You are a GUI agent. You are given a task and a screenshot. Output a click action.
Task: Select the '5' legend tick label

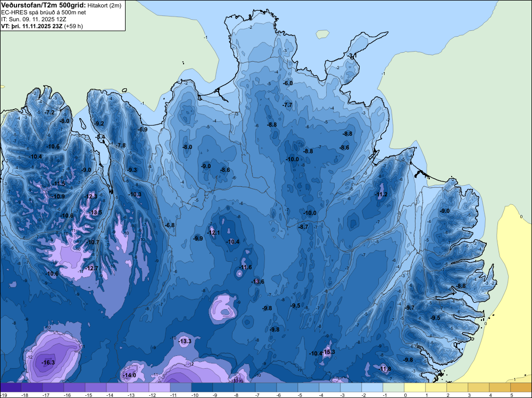pyautogui.click(x=511, y=395)
